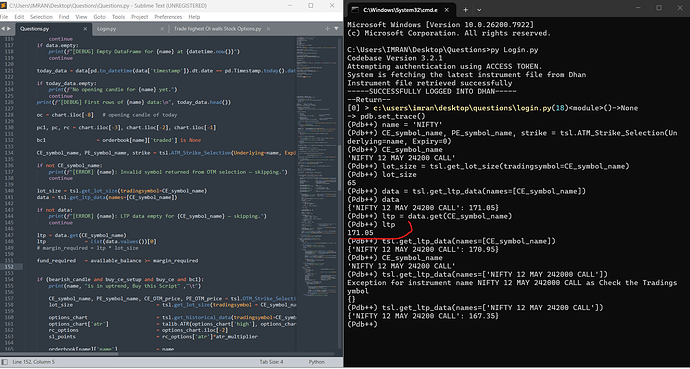Click empty '{}' result in terminal

[351, 299]
